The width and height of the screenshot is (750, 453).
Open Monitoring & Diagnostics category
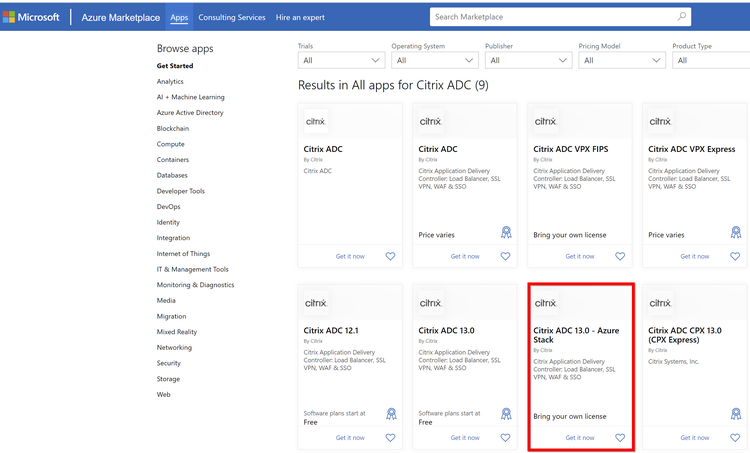click(x=195, y=285)
